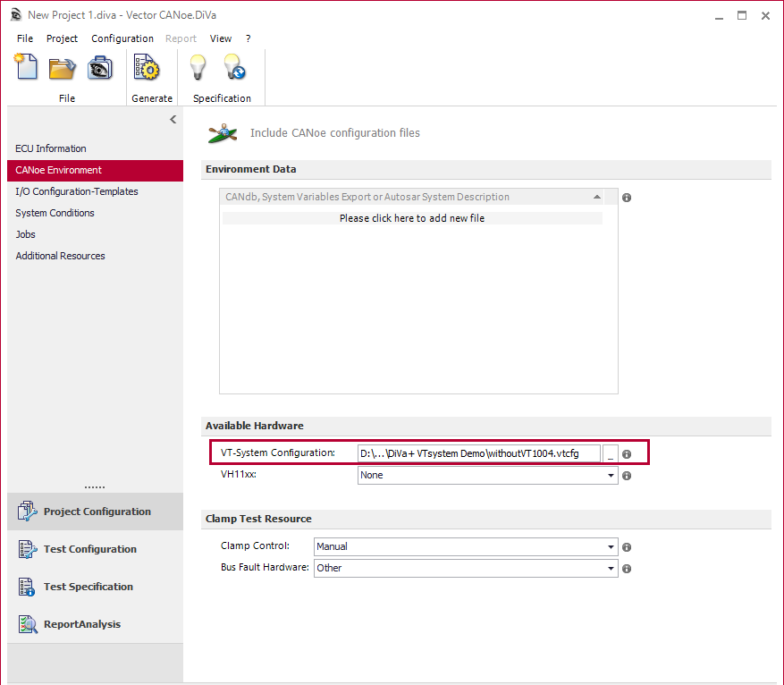Switch to Test Configuration section
Image resolution: width=784 pixels, height=685 pixels.
pos(95,549)
